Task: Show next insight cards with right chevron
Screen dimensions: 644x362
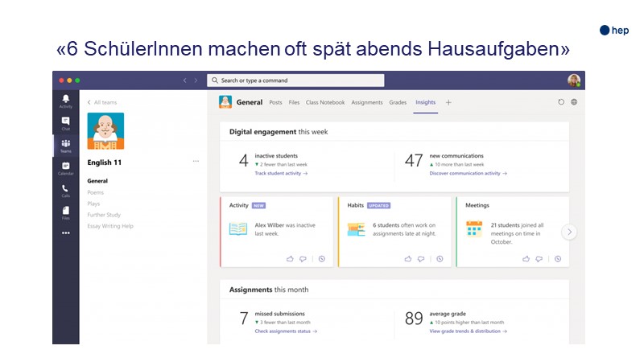Action: 569,232
